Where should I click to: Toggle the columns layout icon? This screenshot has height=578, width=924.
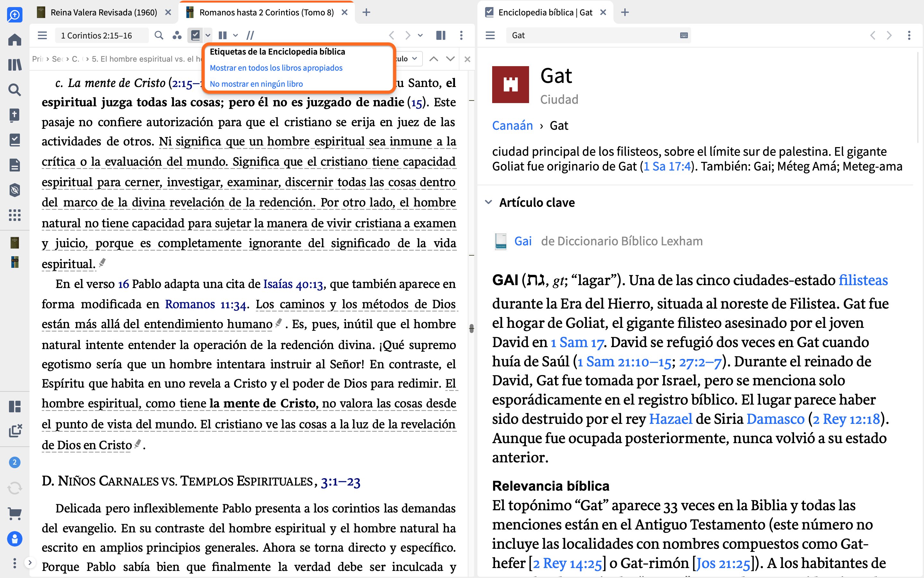point(223,36)
